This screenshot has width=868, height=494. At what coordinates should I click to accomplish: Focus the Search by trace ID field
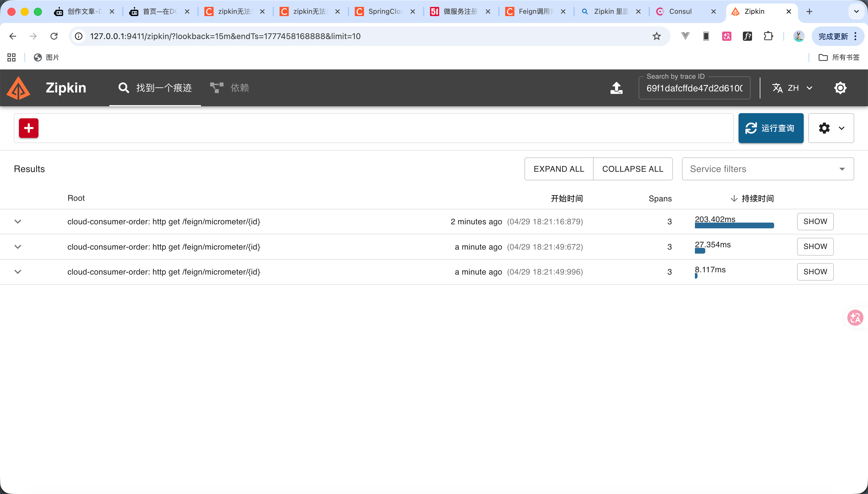click(694, 88)
